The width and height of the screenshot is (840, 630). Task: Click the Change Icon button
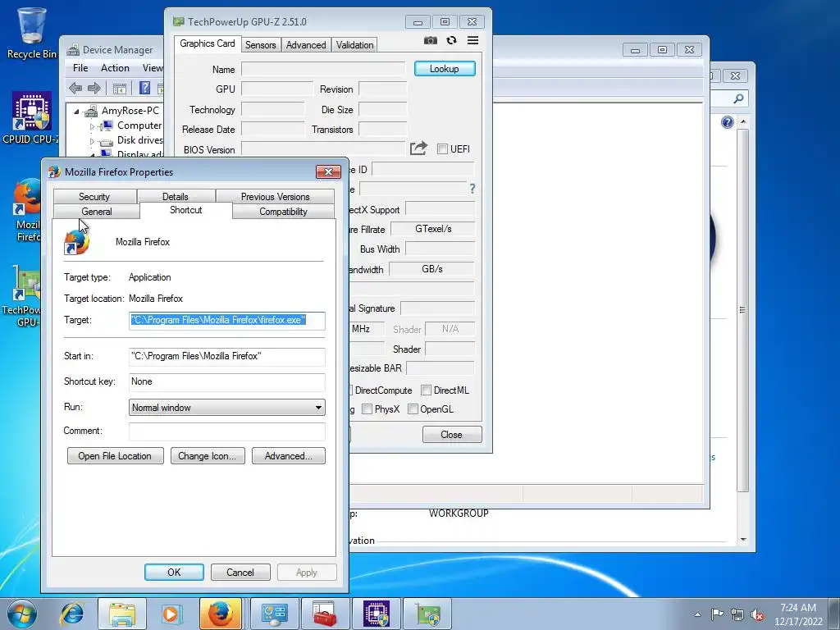pos(208,456)
